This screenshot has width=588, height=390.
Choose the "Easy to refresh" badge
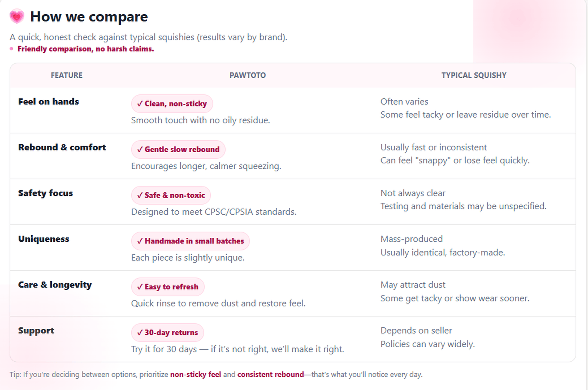pyautogui.click(x=168, y=287)
